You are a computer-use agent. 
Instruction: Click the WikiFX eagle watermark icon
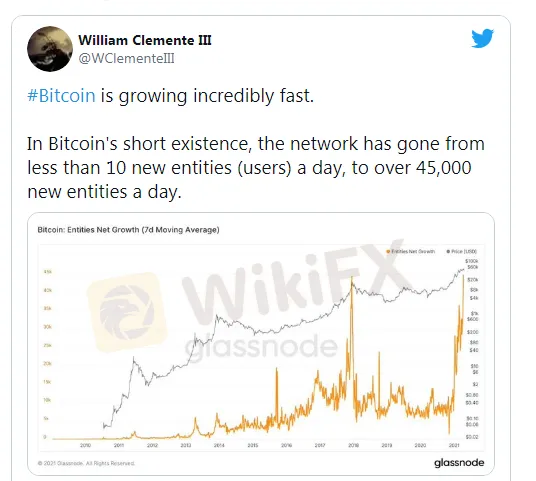127,312
